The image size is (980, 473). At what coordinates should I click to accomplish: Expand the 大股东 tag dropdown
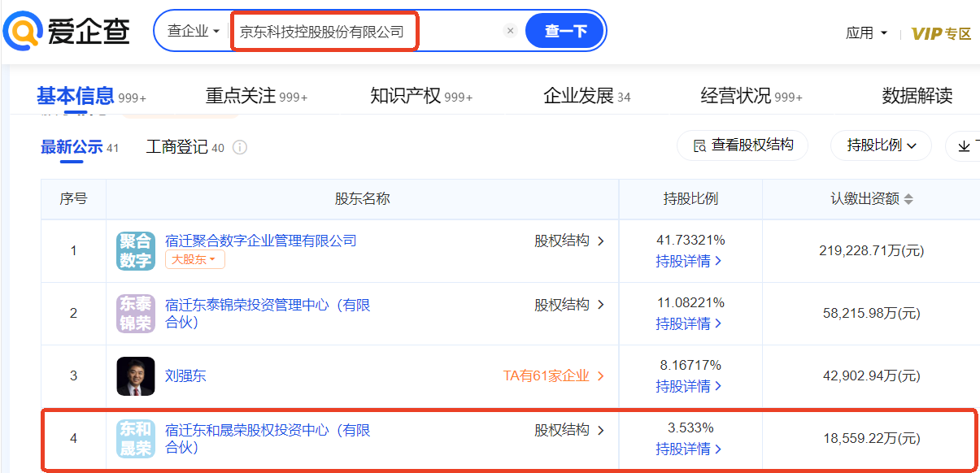click(195, 260)
